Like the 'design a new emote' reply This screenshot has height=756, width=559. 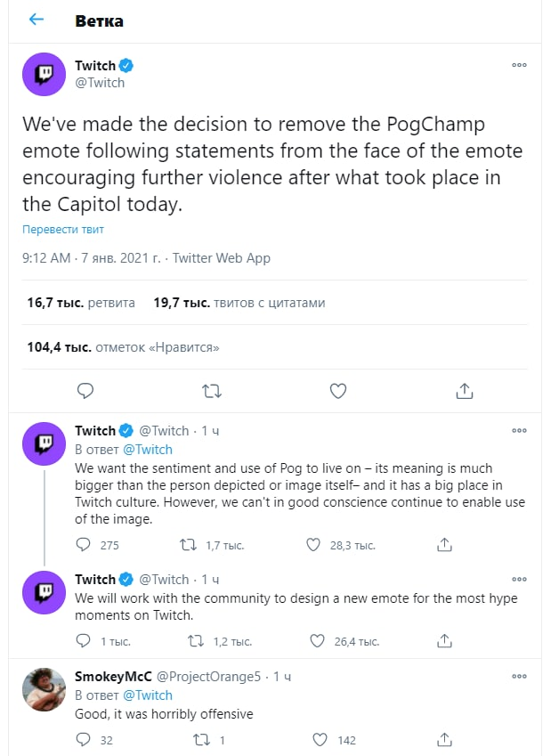pos(316,640)
